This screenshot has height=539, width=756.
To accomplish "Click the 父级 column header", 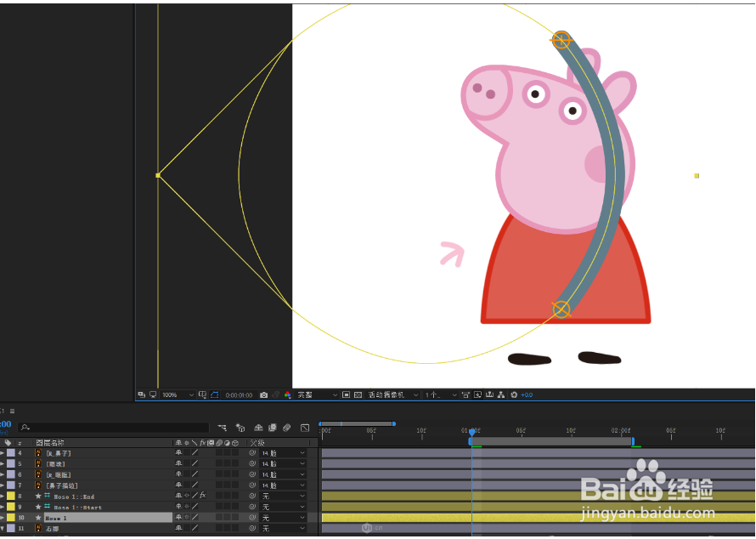I will (x=257, y=442).
